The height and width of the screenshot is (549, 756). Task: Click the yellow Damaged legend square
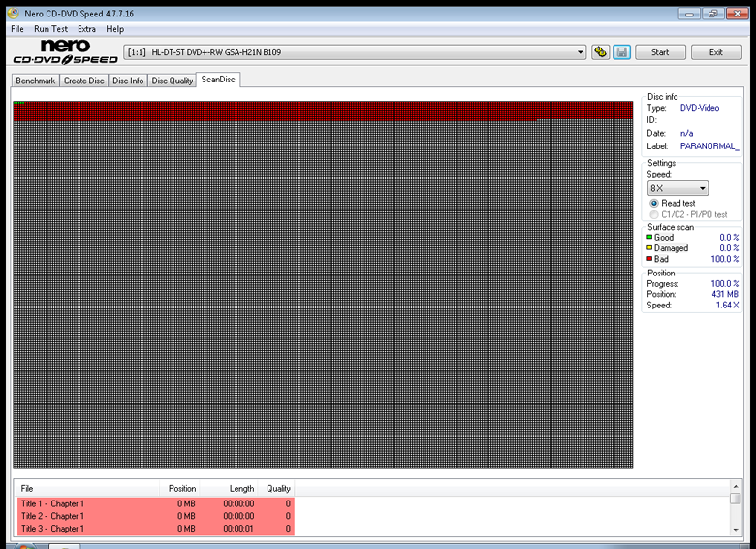tap(649, 248)
